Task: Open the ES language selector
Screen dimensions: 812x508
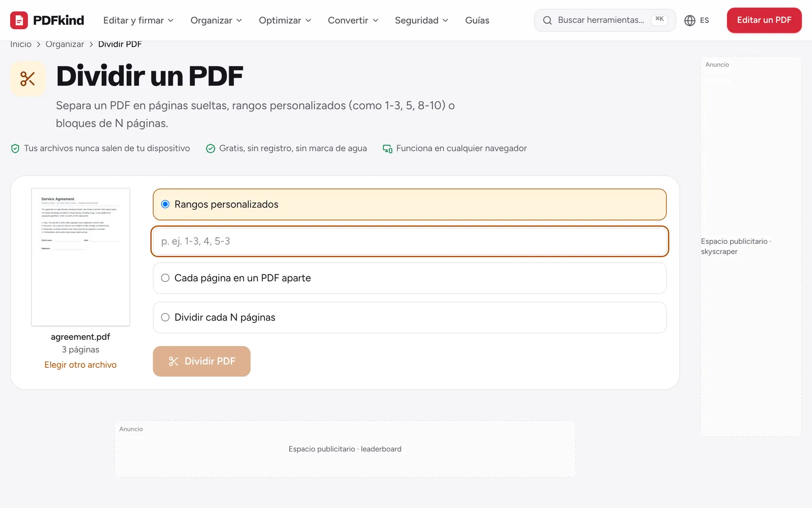Action: click(x=697, y=20)
